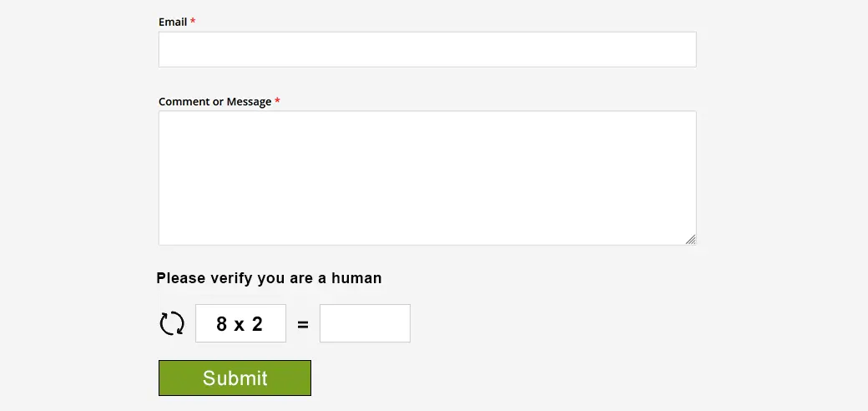Focus the Email input field
868x411 pixels.
427,49
